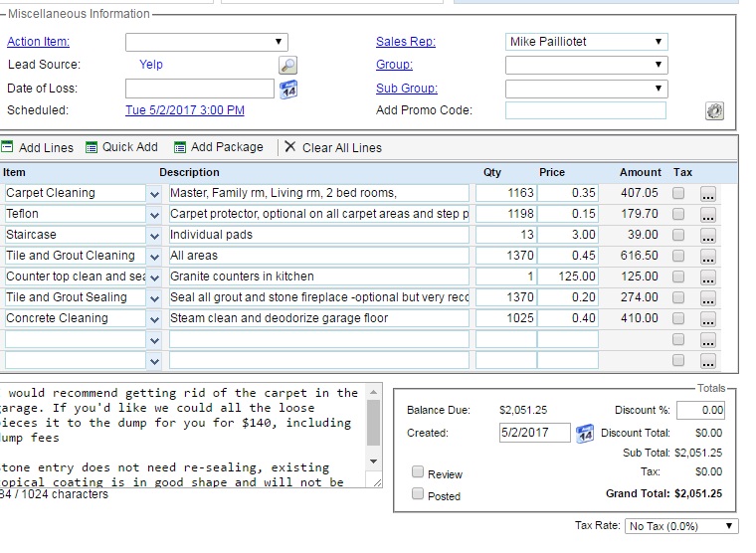Expand item dropdown for Tile and Grout Sealing
The width and height of the screenshot is (756, 553).
coord(154,298)
